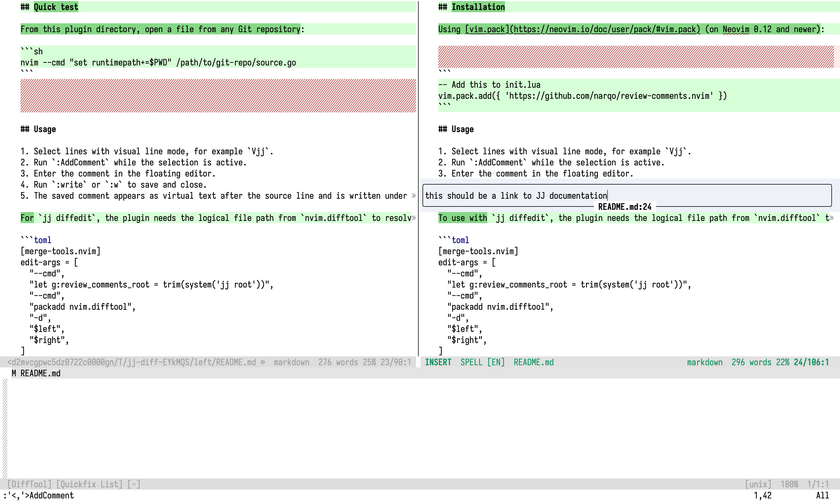Click the 'Usage' heading in the left pane
Image resolution: width=840 pixels, height=504 pixels.
38,129
